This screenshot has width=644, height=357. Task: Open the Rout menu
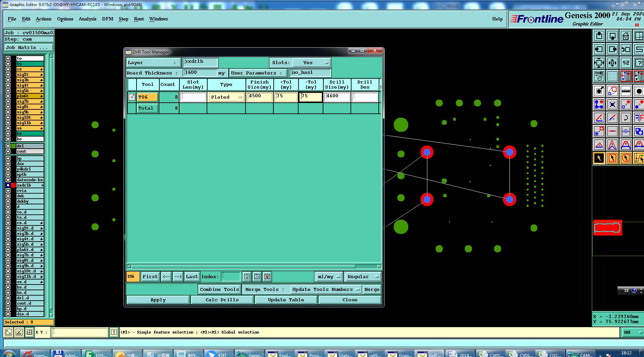139,19
